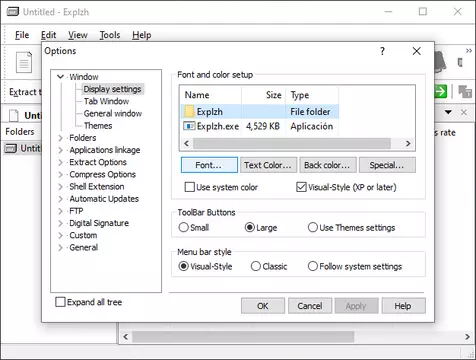This screenshot has width=476, height=360.
Task: Open the toolbar overflow chevron
Action: pos(469,51)
